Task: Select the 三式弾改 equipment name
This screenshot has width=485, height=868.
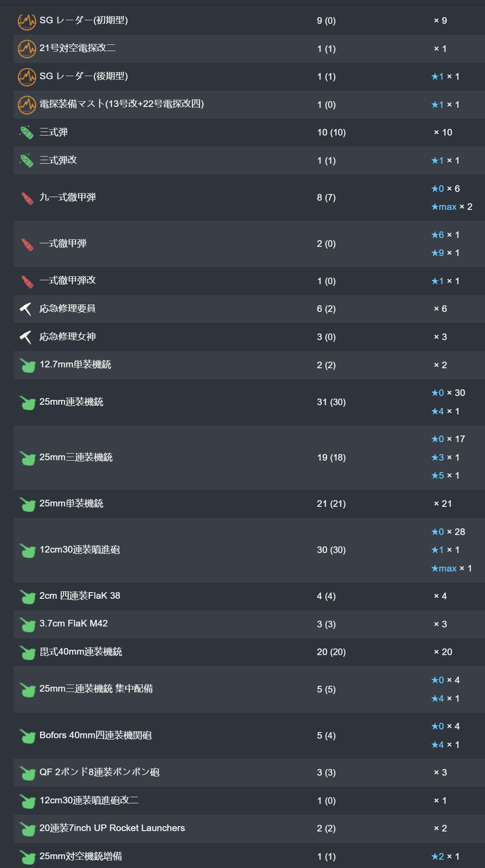Action: [58, 160]
